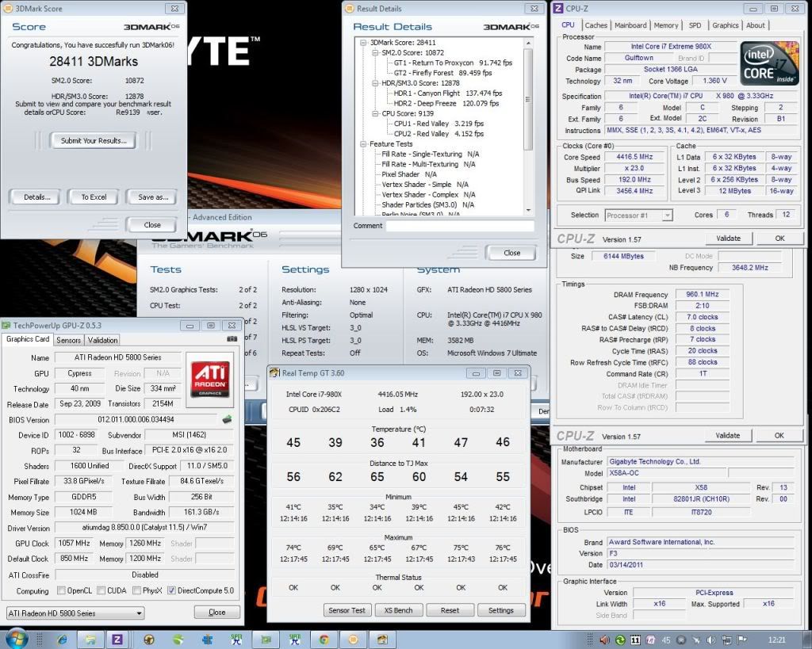The width and height of the screenshot is (812, 649).
Task: Collapse the HDR/SM3.0 Score tree node
Action: tap(375, 82)
